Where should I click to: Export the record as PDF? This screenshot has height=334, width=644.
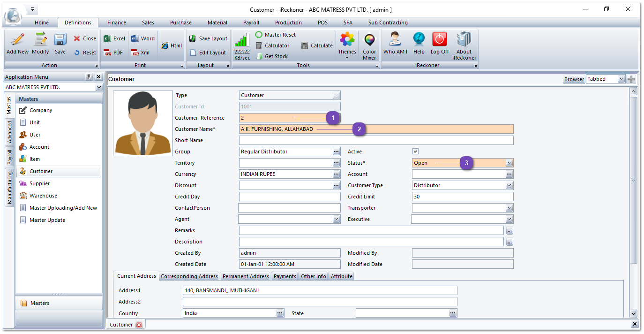tap(113, 53)
